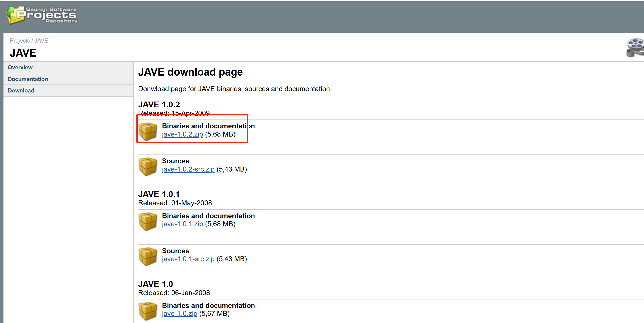Click the large JAVE project title

(x=23, y=53)
